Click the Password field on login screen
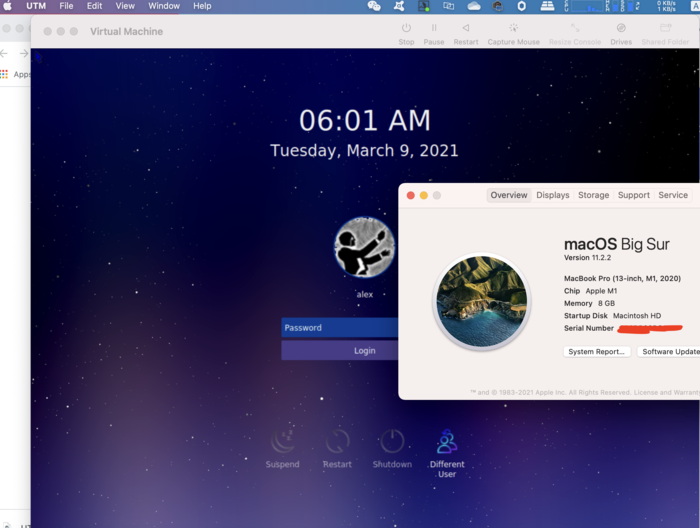Viewport: 700px width, 528px height. click(x=339, y=328)
